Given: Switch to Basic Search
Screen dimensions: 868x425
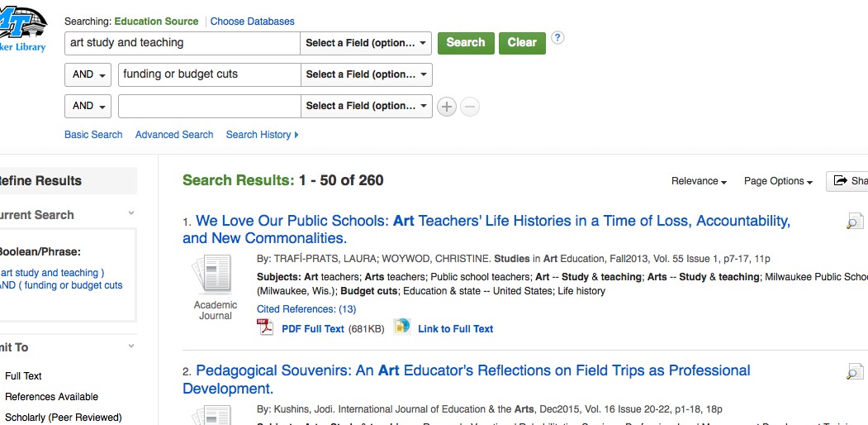Looking at the screenshot, I should (93, 135).
